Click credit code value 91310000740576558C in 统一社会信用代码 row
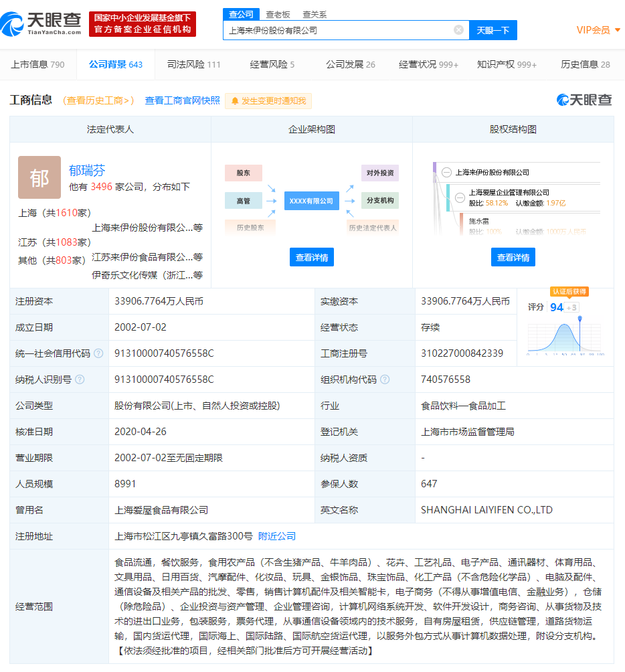This screenshot has height=672, width=625. (164, 353)
